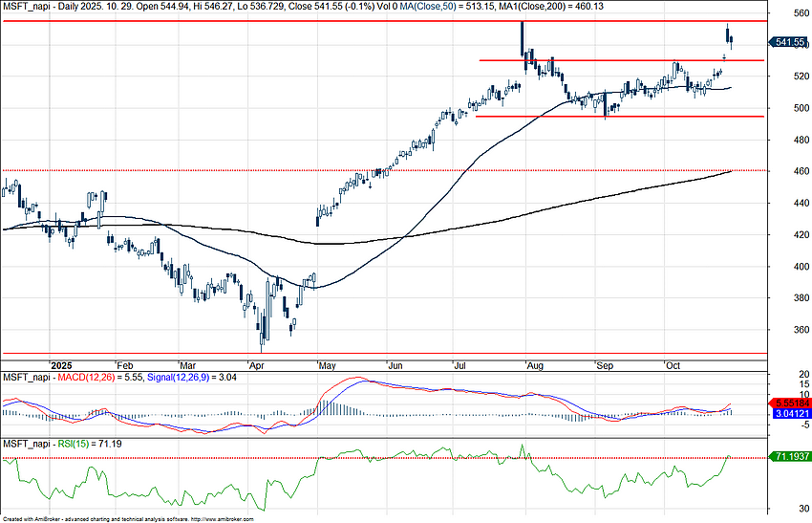This screenshot has height=523, width=812.
Task: Click the blue Signal value tag 3.04
Action: coord(788,413)
